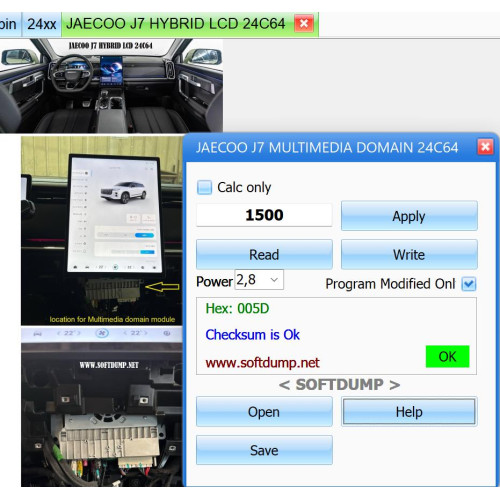Select the JAECOO J7 HYBRID LCD 24C64 tab
Screen dimensions: 500x500
point(190,24)
